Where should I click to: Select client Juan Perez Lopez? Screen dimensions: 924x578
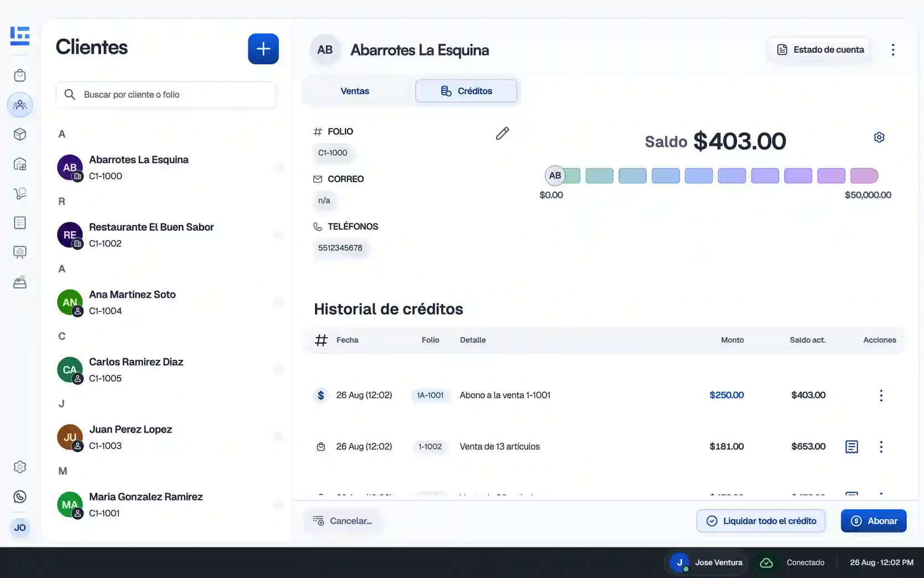[x=170, y=437]
